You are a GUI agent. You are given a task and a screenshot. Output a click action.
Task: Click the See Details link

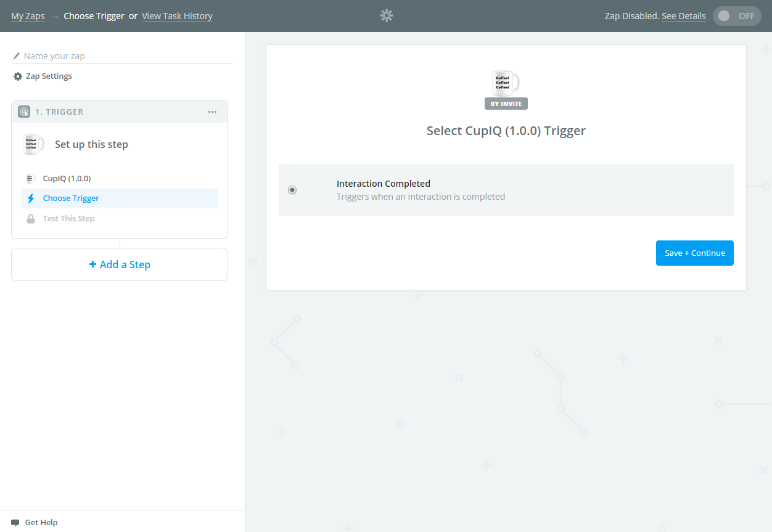point(684,16)
